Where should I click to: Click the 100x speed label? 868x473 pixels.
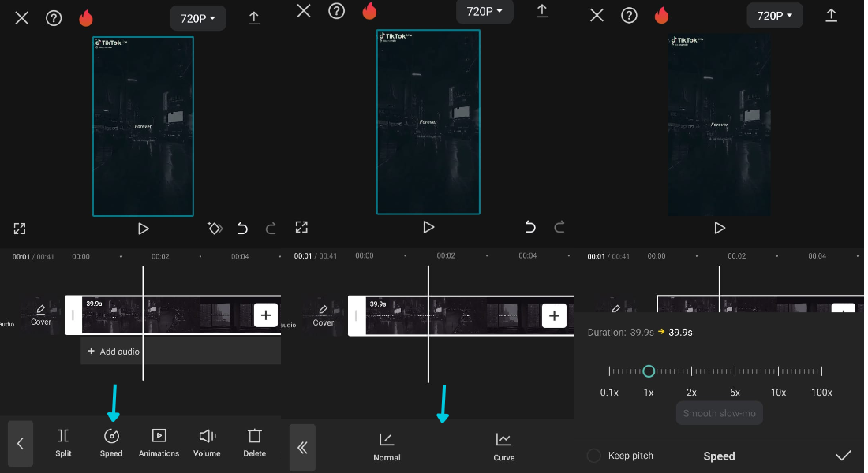click(x=821, y=393)
